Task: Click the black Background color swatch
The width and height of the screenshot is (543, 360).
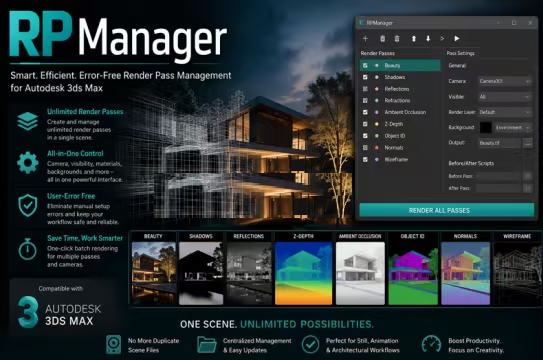Action: click(486, 127)
